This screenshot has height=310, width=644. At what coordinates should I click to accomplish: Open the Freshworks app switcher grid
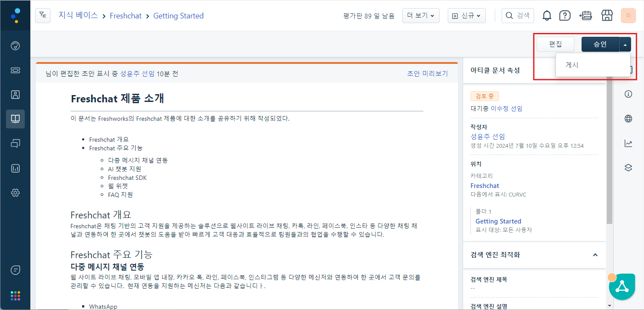click(15, 295)
